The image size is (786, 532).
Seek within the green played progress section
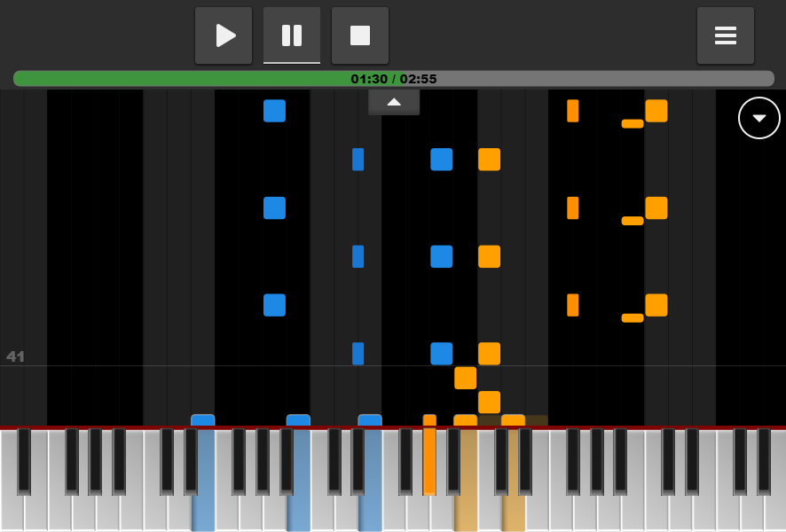click(177, 79)
